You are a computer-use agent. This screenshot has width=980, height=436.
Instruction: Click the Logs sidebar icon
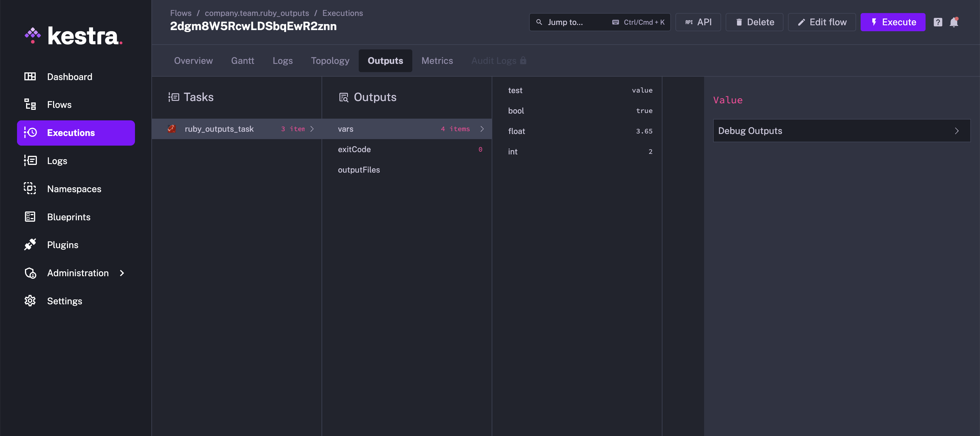point(30,160)
